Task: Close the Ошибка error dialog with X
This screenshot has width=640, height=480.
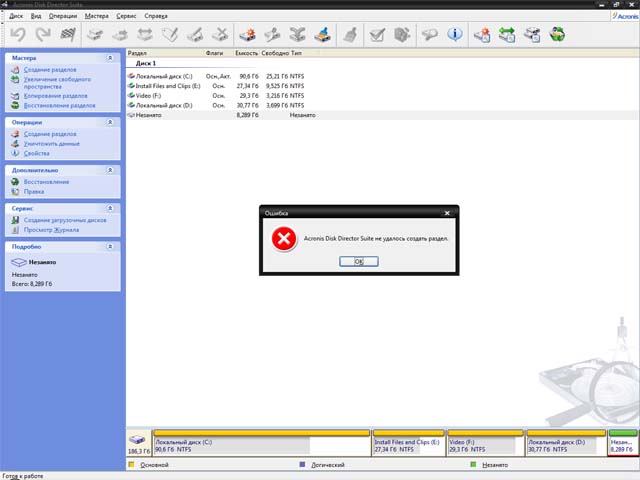Action: [447, 213]
